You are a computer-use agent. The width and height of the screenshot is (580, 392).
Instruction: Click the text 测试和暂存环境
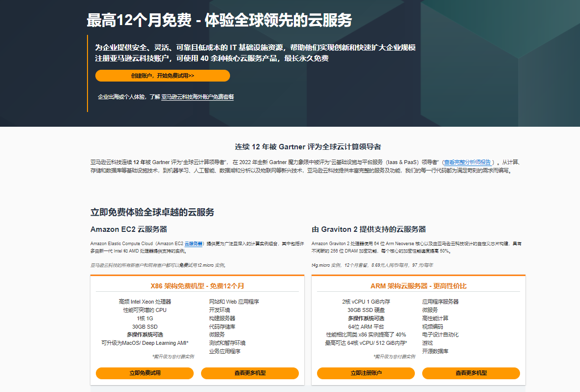[x=227, y=343]
